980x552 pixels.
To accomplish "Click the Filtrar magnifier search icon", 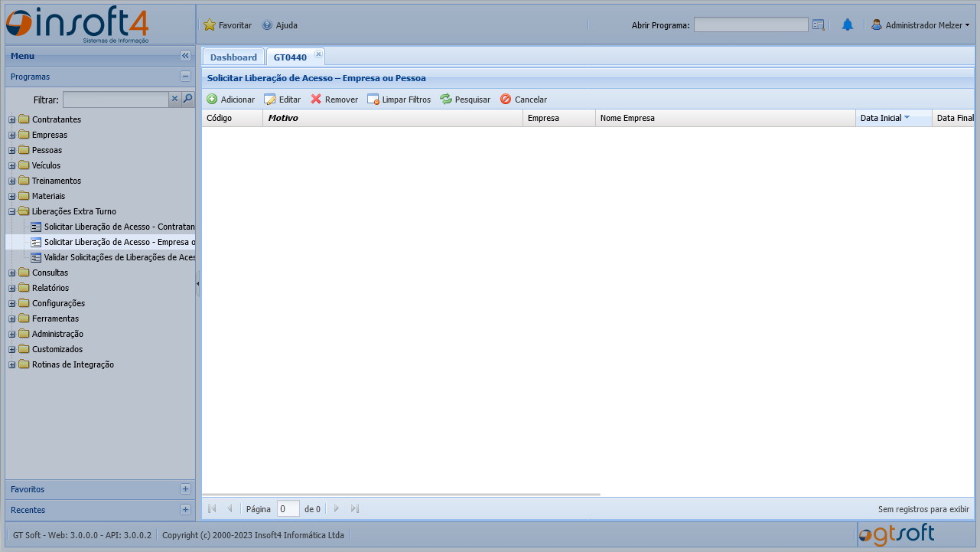I will tap(187, 99).
